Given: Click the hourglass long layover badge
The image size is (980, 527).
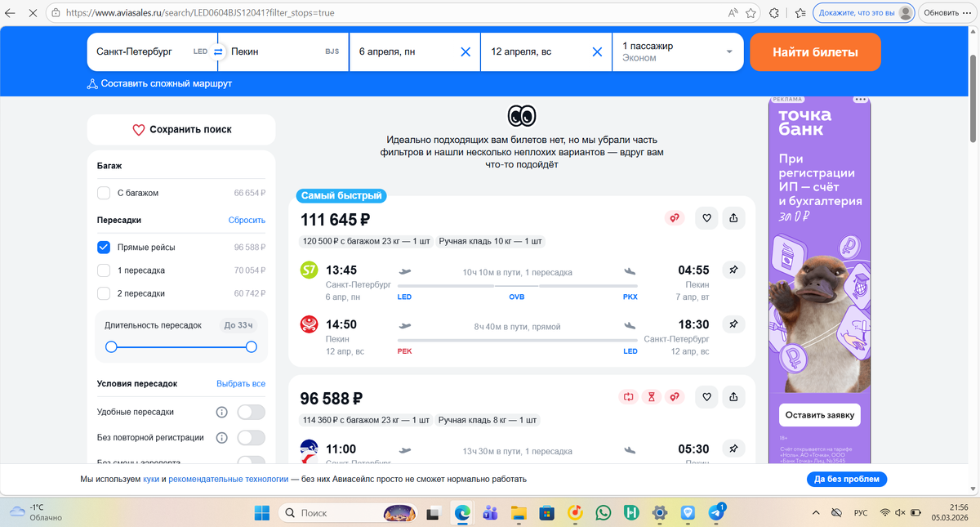Looking at the screenshot, I should click(x=651, y=397).
